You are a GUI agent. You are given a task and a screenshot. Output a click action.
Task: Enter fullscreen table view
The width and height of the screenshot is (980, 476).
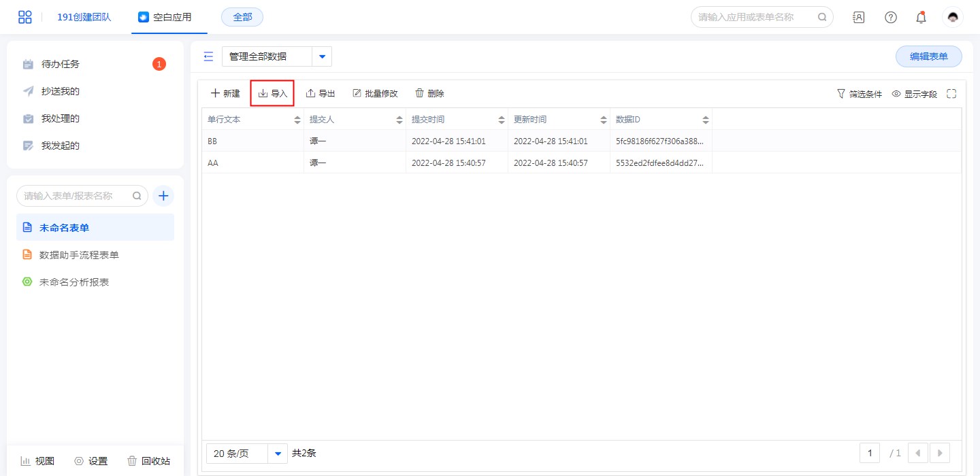tap(951, 94)
